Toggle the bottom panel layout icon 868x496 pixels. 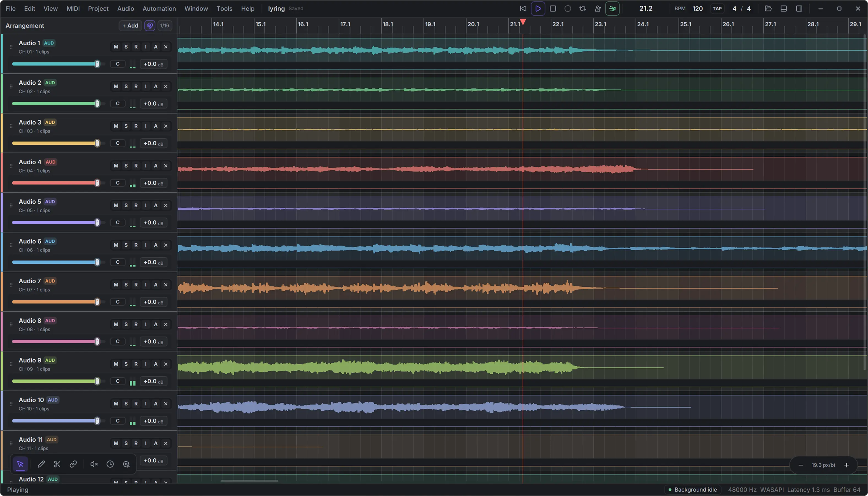click(783, 9)
